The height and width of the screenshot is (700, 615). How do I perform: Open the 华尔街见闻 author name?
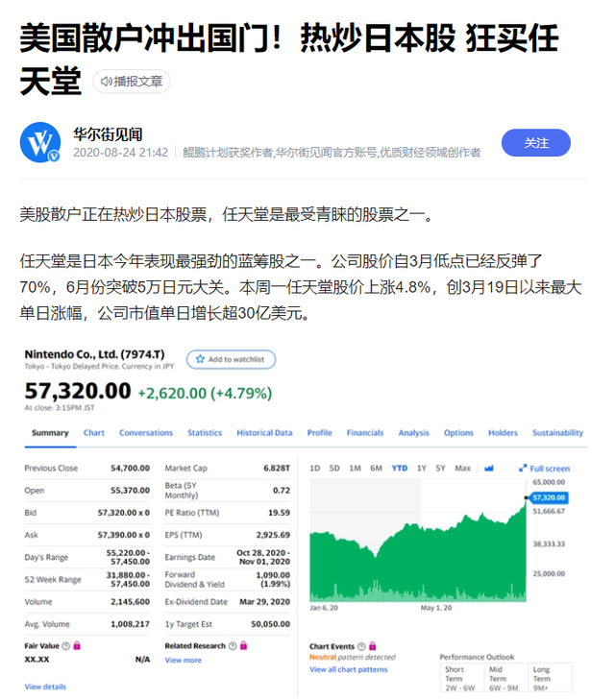pyautogui.click(x=108, y=133)
